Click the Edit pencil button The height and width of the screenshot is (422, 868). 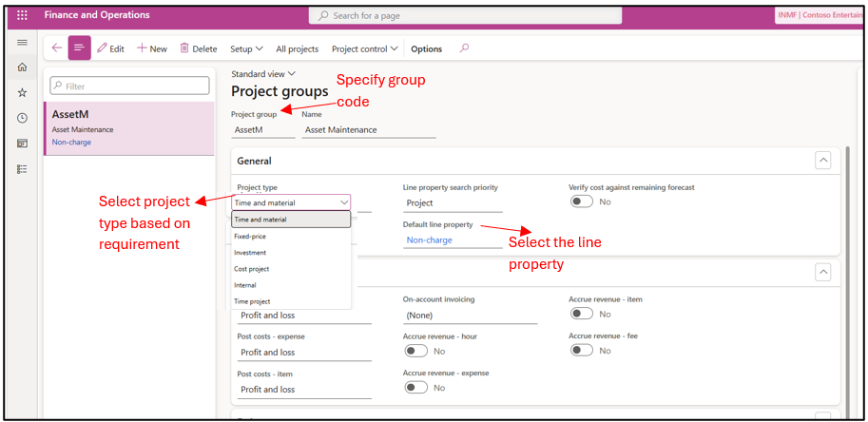coord(110,48)
